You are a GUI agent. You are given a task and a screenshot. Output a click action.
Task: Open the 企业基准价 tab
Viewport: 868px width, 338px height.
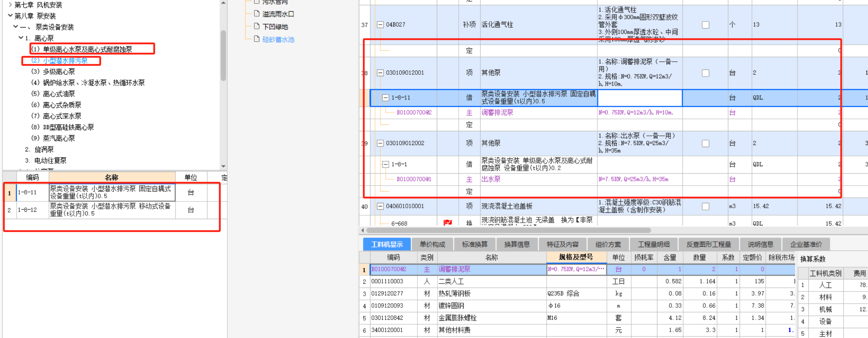coord(806,244)
